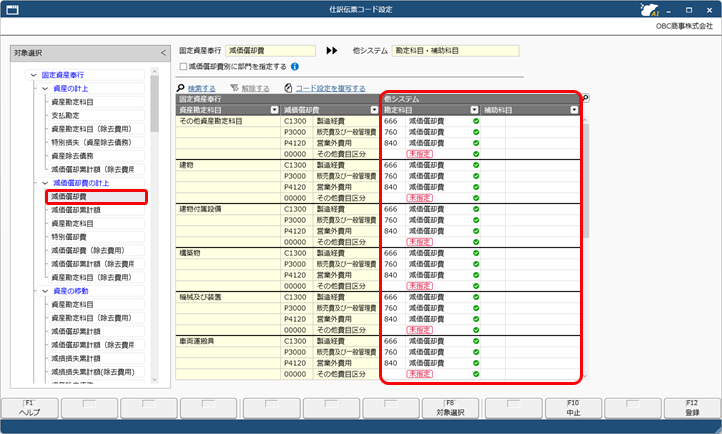722x434 pixels.
Task: Click the copy icon beside コード設定を複写する
Action: click(x=288, y=88)
